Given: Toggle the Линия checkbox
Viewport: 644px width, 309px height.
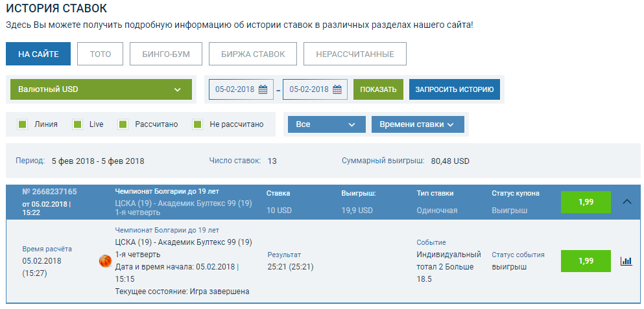Looking at the screenshot, I should click(23, 124).
